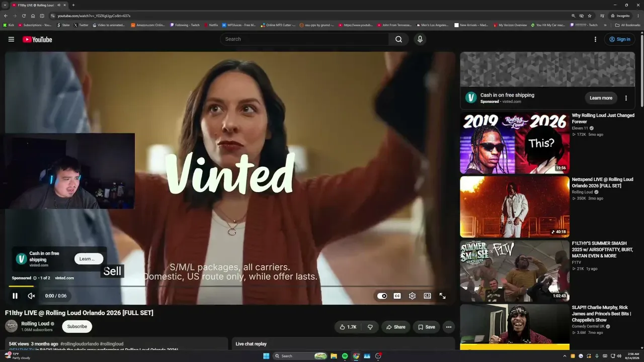Open File Explorer from taskbar
Screen dimensions: 644x362
(334, 356)
